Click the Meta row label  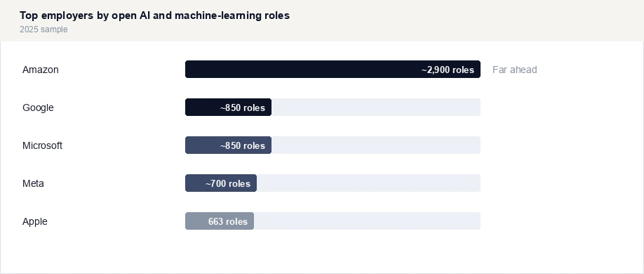click(33, 183)
